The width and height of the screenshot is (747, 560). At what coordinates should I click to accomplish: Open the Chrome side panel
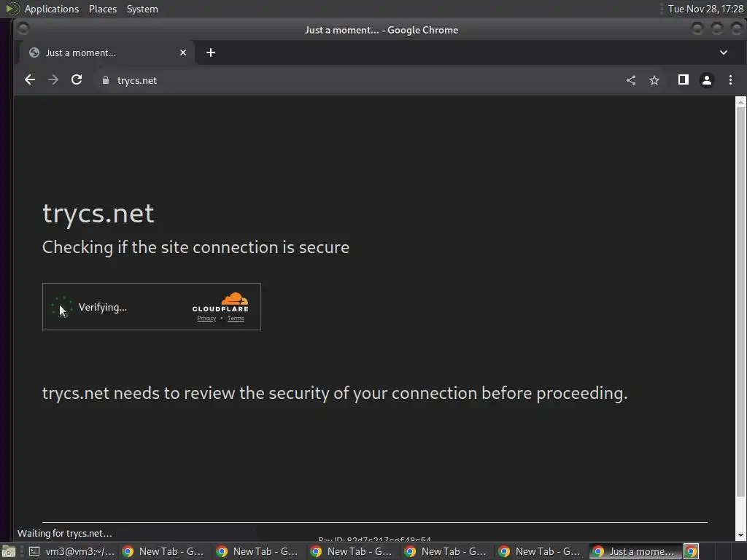(683, 80)
